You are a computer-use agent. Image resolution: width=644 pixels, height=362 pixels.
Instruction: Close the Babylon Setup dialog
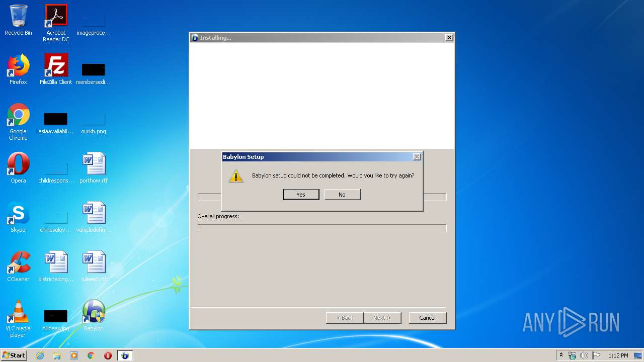pyautogui.click(x=417, y=157)
